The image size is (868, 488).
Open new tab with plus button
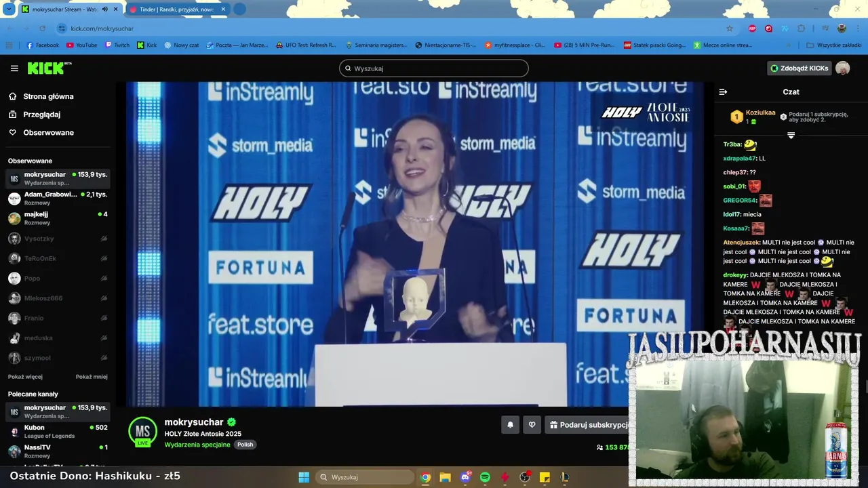point(239,9)
